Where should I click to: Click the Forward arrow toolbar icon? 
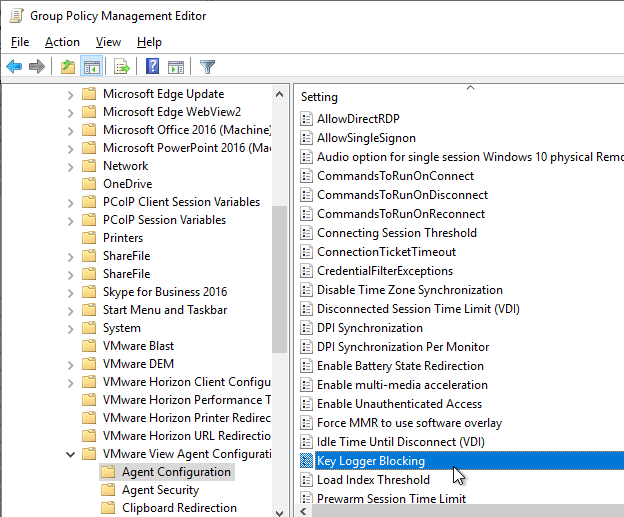37,66
